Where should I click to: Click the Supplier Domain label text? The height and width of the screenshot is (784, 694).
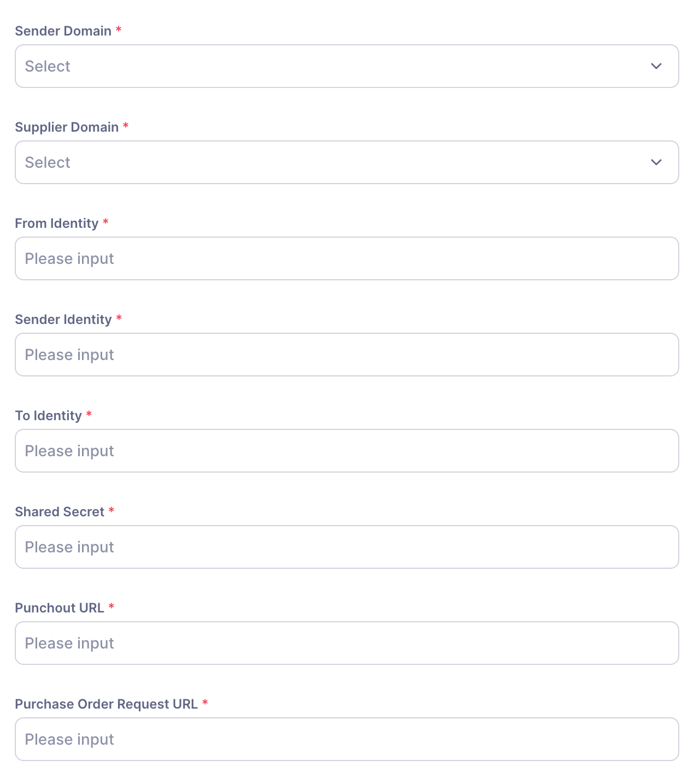[67, 127]
